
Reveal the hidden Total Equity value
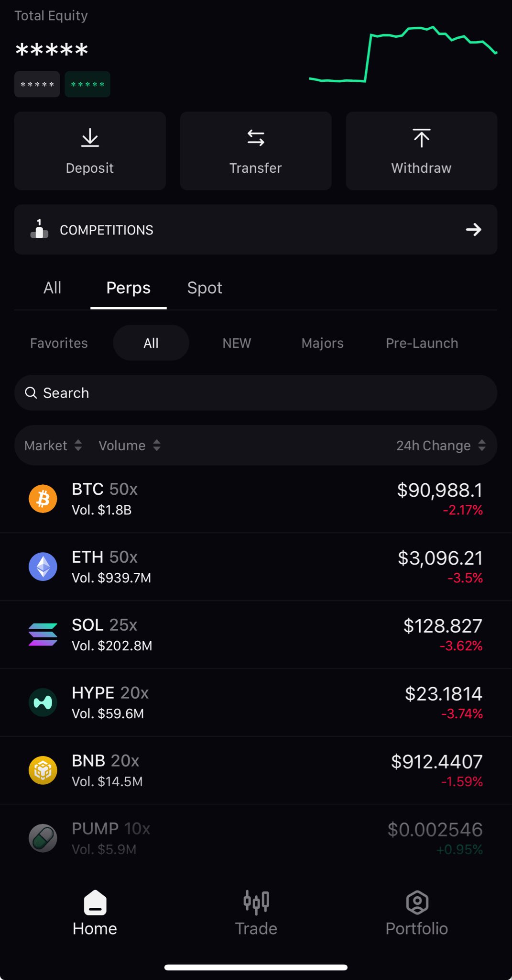[52, 50]
